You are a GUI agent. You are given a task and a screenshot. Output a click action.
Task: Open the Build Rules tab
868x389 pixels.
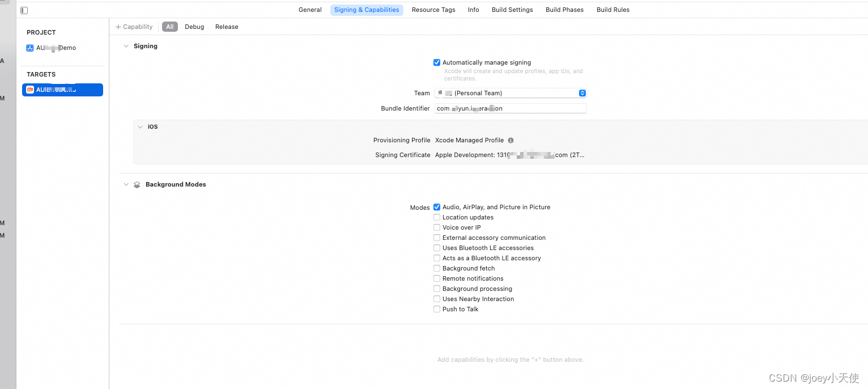tap(613, 10)
